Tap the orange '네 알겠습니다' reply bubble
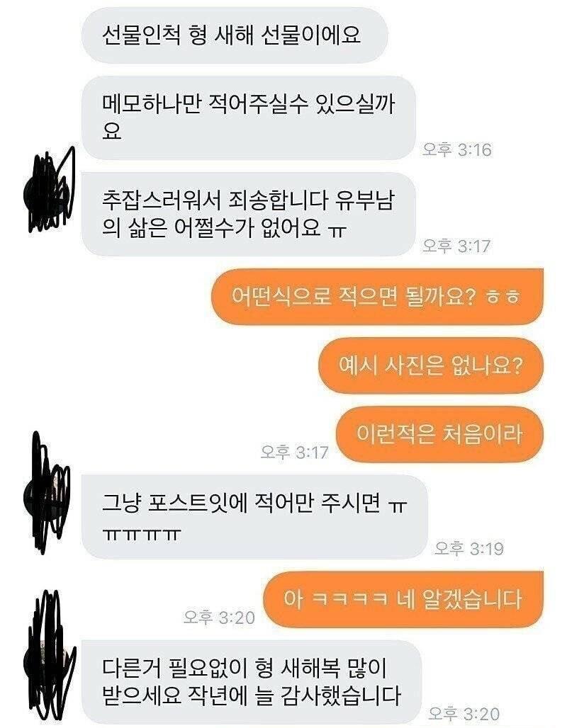567x728 pixels. pyautogui.click(x=403, y=599)
